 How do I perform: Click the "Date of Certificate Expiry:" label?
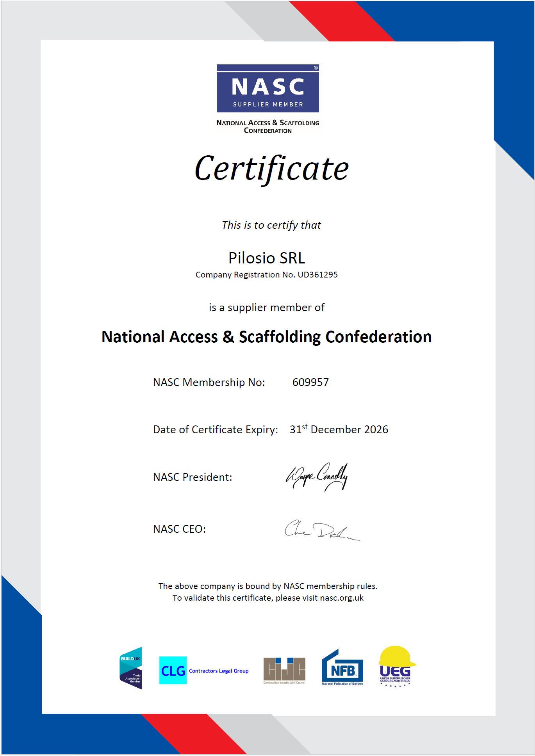216,429
